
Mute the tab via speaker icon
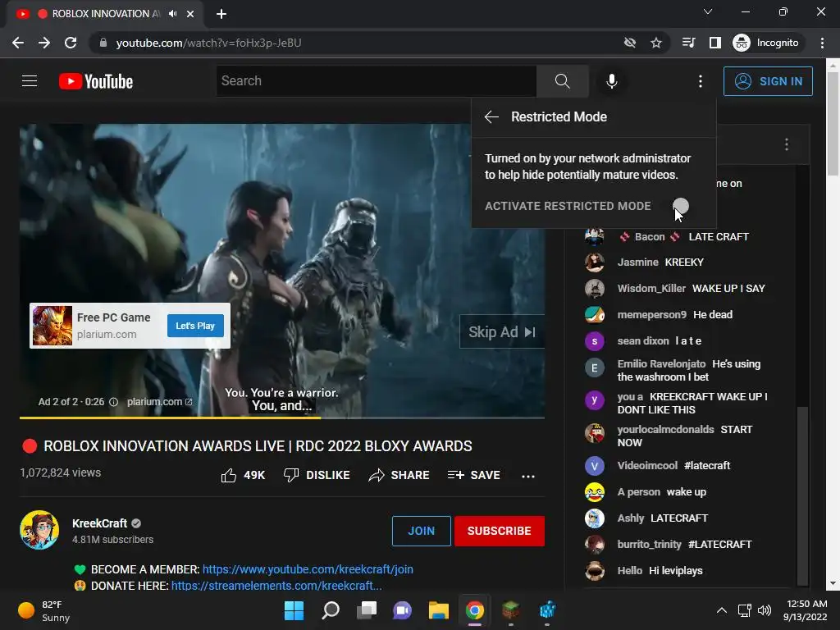point(172,14)
